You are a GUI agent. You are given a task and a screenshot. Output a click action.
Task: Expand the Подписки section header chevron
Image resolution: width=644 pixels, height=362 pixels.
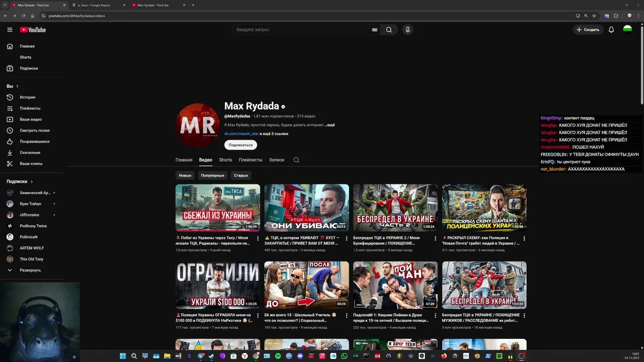32,182
